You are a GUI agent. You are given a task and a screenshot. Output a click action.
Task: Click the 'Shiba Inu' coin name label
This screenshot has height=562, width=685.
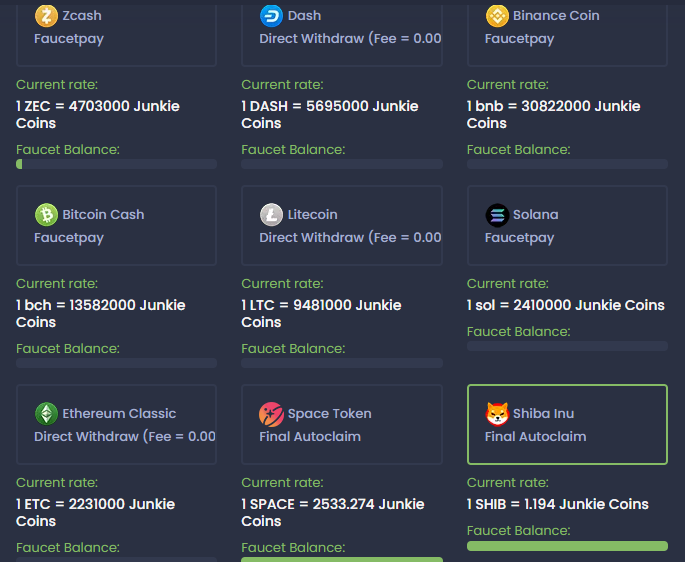(543, 413)
